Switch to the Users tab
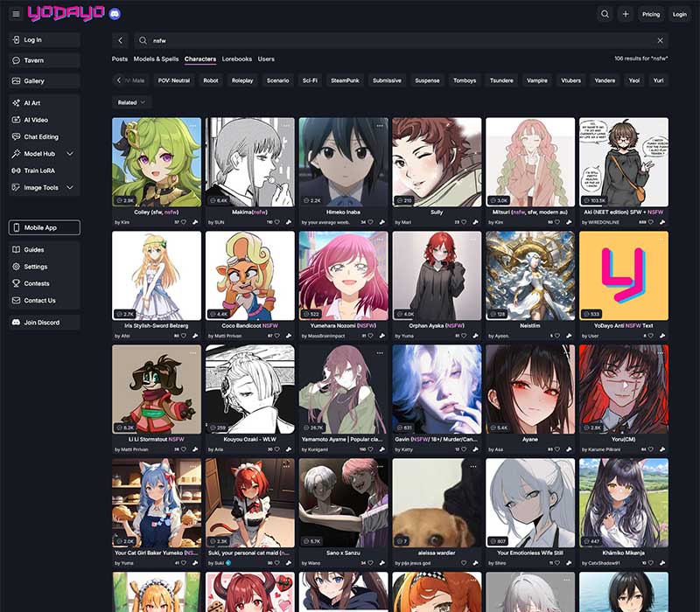This screenshot has width=700, height=612. (x=266, y=59)
